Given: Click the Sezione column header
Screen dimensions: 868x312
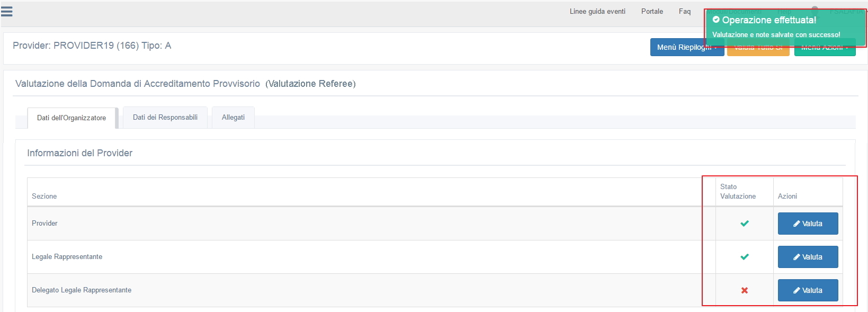Looking at the screenshot, I should [x=44, y=196].
